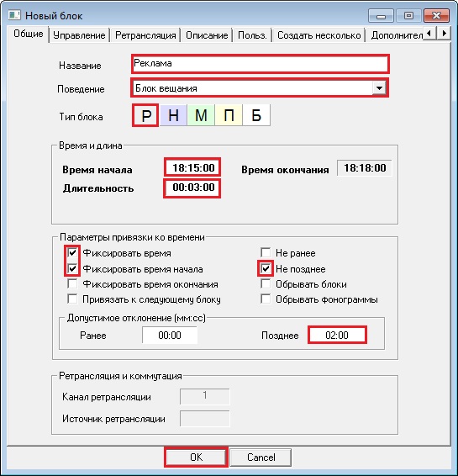Image resolution: width=458 pixels, height=476 pixels.
Task: Click the Позднее deviation field
Action: pyautogui.click(x=337, y=336)
